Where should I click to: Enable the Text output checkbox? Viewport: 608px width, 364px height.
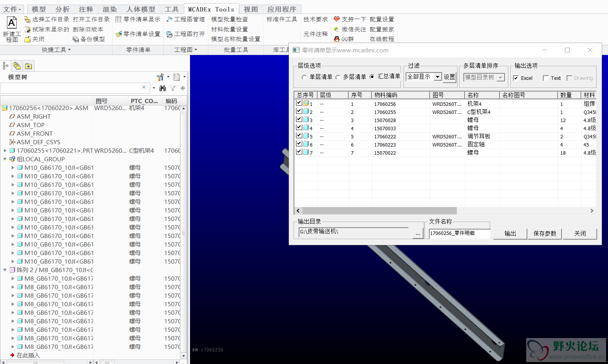(546, 78)
